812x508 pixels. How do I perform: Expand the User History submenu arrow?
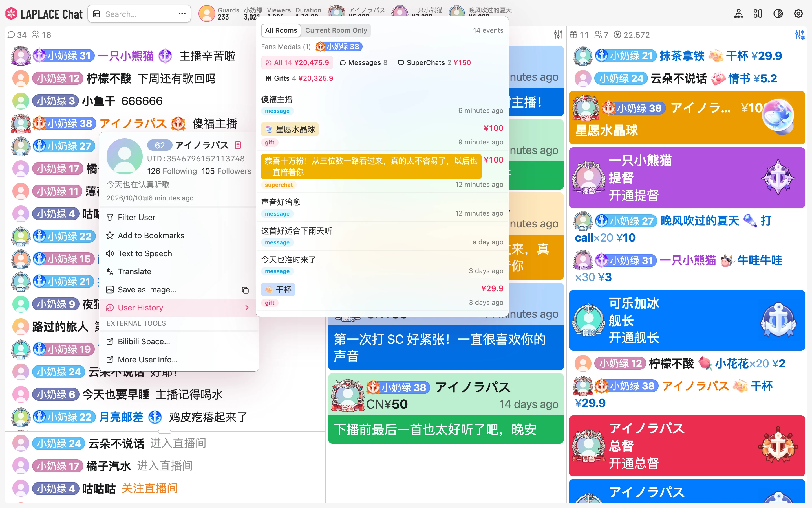[247, 308]
